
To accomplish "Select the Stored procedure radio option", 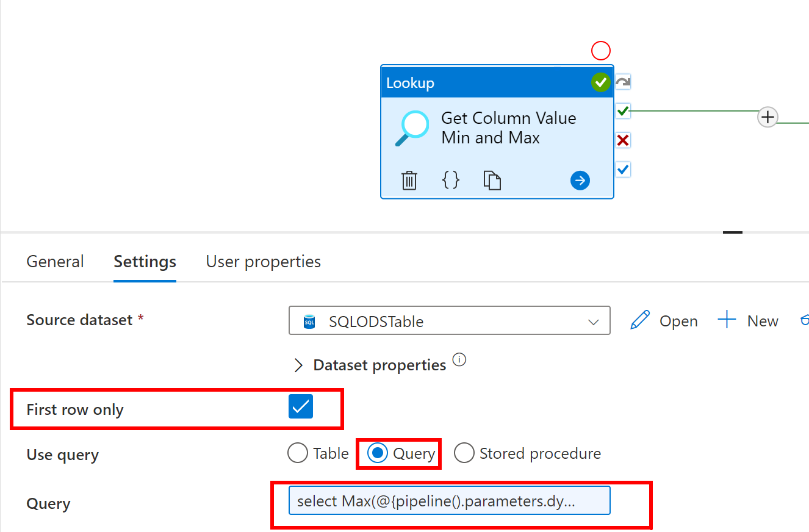I will click(464, 453).
